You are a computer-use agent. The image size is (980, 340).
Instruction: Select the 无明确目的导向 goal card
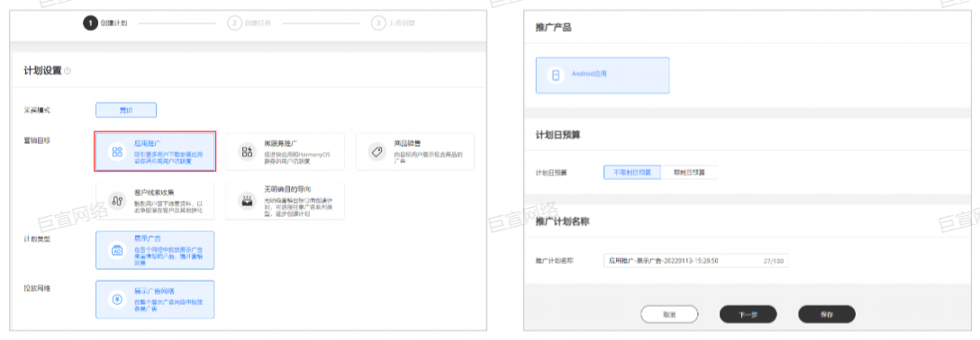pos(285,201)
